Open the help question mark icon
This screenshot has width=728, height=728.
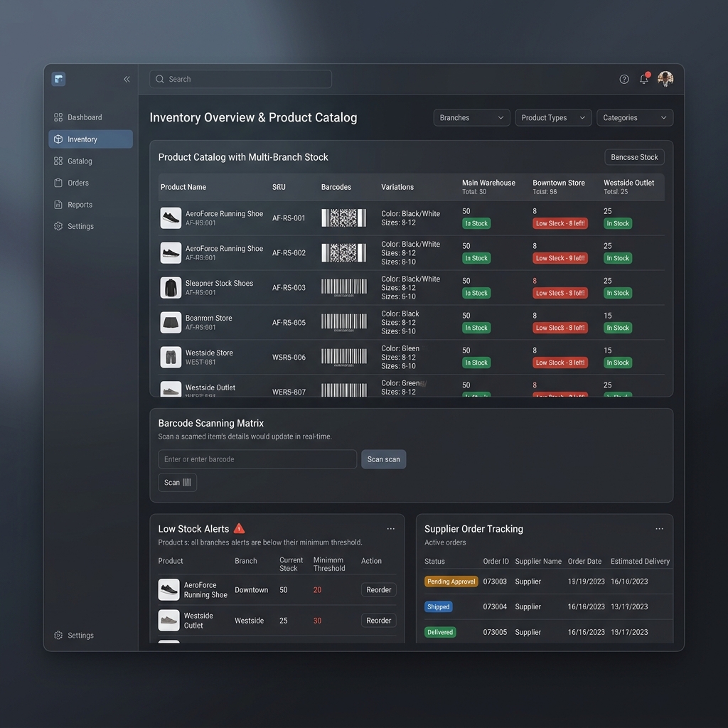(x=624, y=80)
